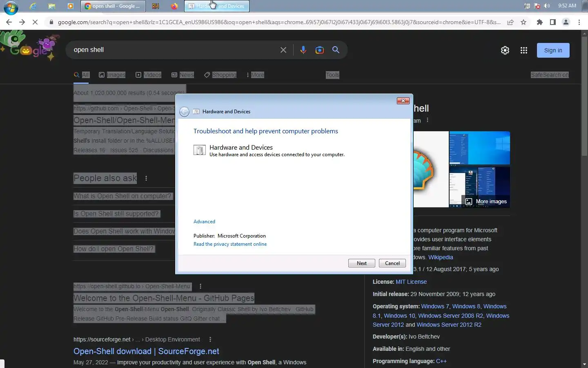Open Windows Explorer folder icon in taskbar
588x368 pixels.
pyautogui.click(x=51, y=6)
